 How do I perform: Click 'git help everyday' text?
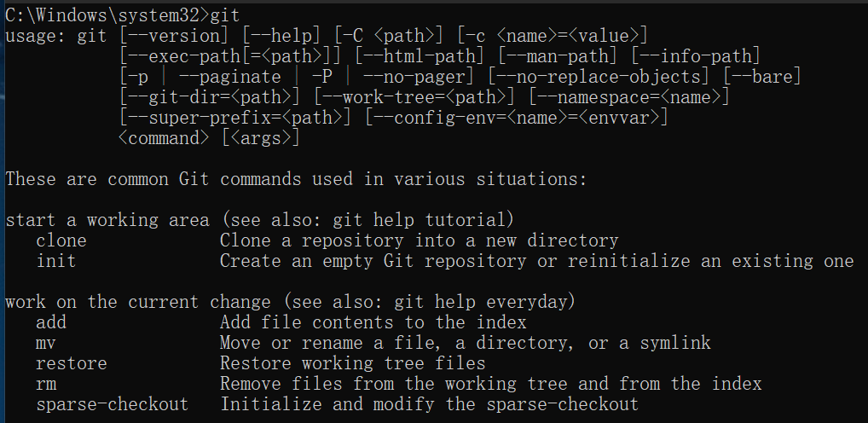tap(481, 302)
